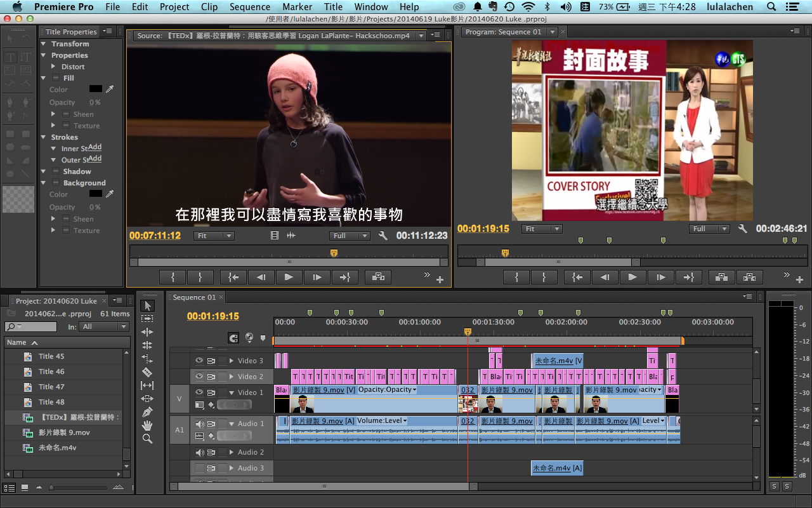Open the Title menu
The height and width of the screenshot is (508, 812).
click(333, 7)
